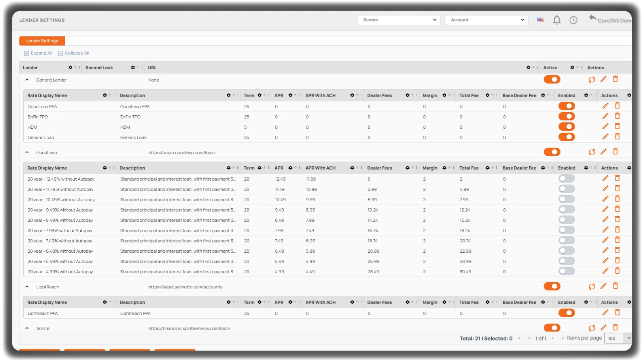Delete the Generic Lender entry
The height and width of the screenshot is (362, 644).
615,79
